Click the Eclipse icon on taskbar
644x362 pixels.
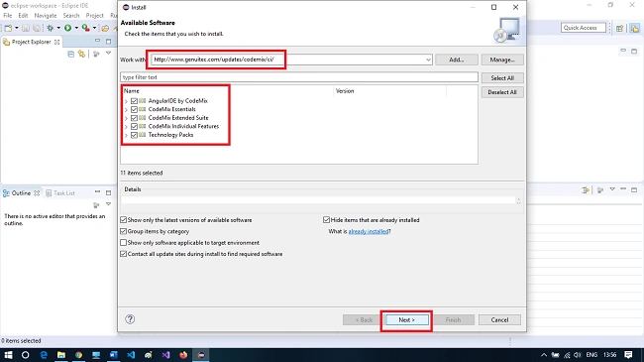click(x=201, y=355)
